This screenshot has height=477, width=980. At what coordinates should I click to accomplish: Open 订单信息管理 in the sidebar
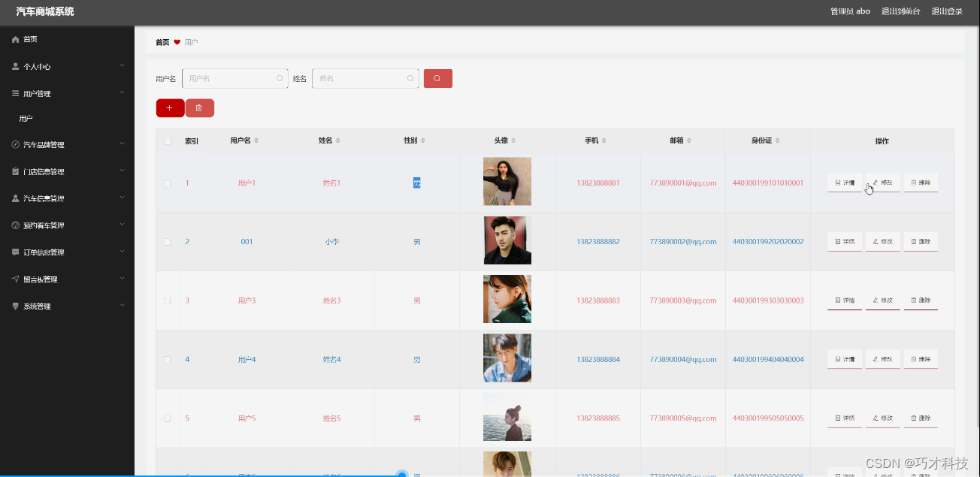67,252
